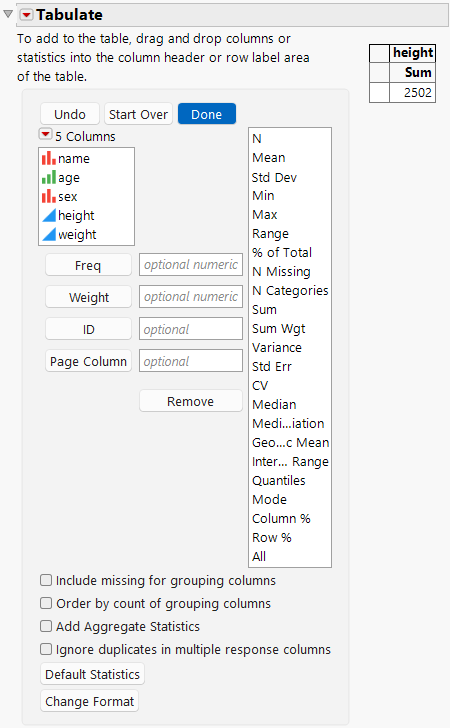Click the Sum header in result table
The image size is (450, 728).
[412, 72]
